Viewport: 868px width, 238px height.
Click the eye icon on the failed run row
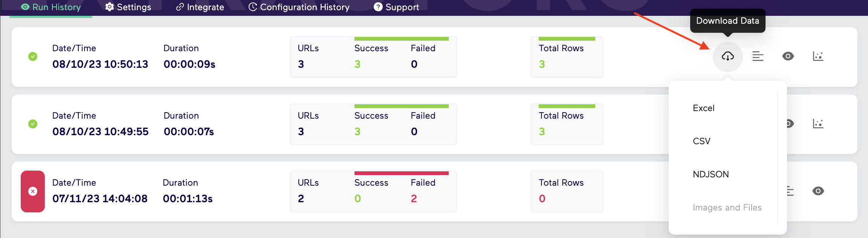pyautogui.click(x=818, y=191)
